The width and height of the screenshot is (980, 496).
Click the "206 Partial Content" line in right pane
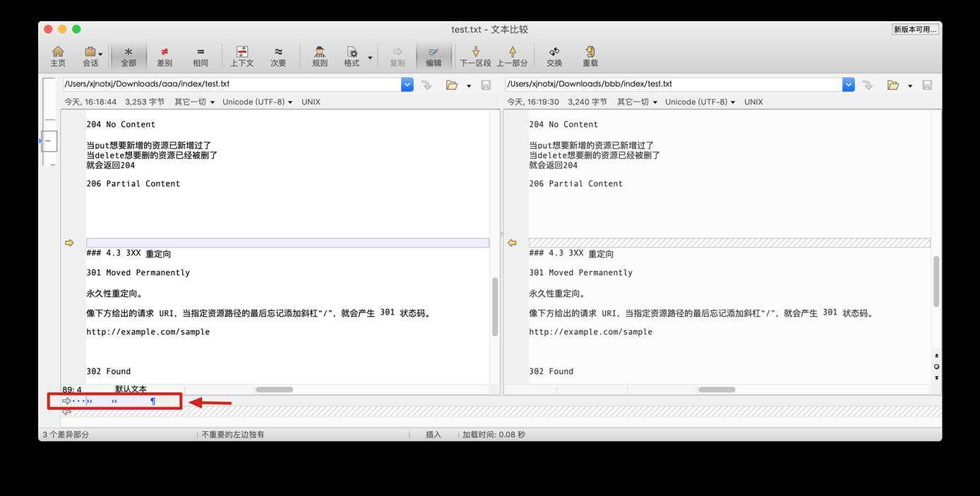pyautogui.click(x=576, y=183)
